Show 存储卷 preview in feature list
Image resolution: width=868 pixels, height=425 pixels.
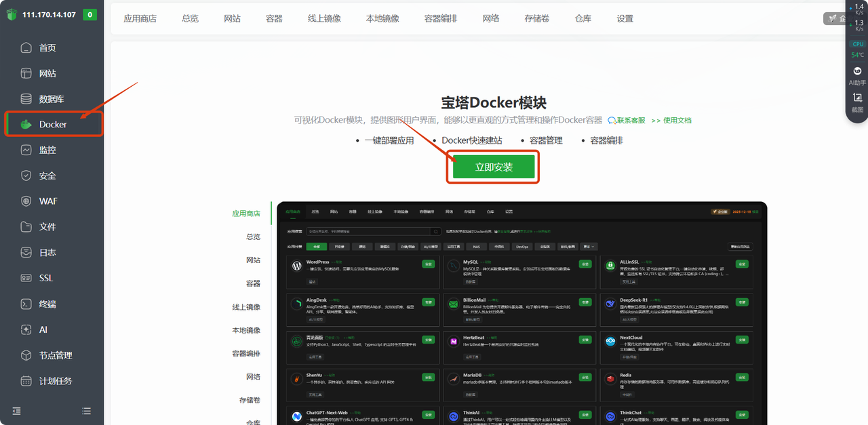250,401
